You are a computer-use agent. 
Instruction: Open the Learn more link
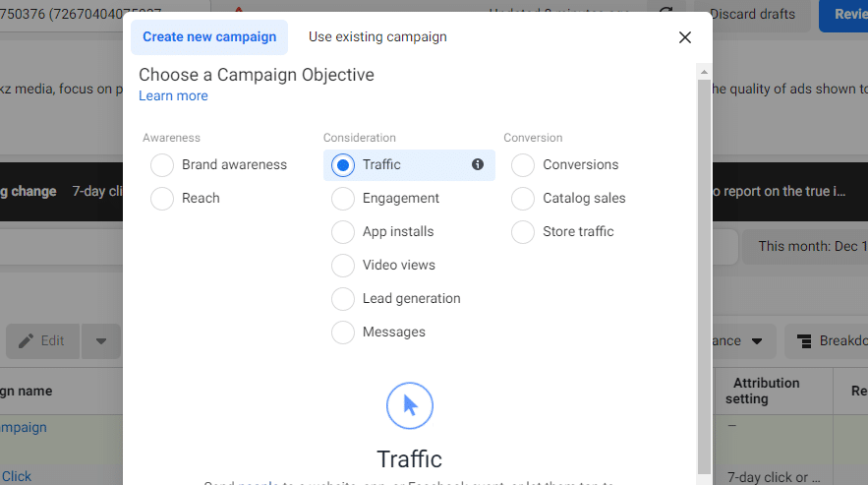(x=173, y=95)
